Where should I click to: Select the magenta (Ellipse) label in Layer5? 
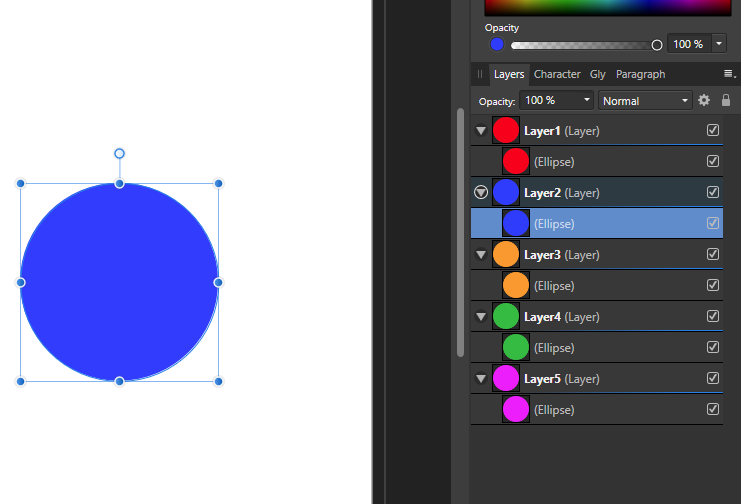(x=554, y=410)
